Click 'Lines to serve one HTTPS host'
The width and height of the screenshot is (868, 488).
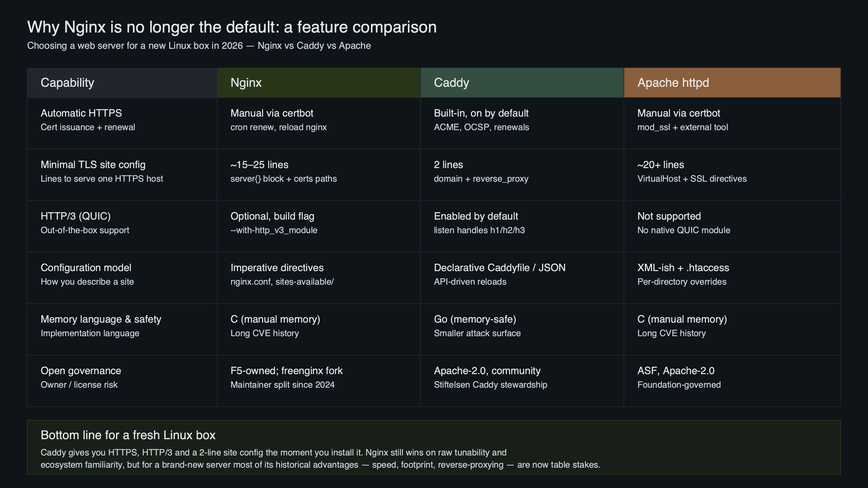102,179
